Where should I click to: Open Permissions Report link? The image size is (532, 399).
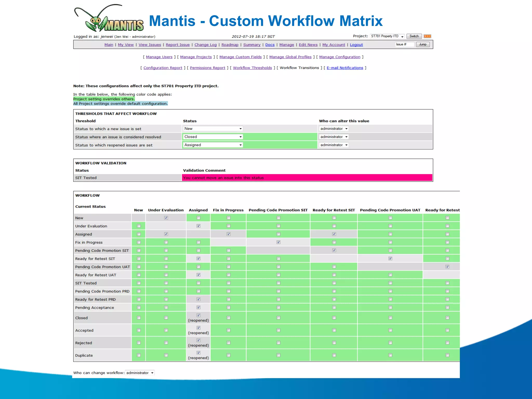click(208, 68)
